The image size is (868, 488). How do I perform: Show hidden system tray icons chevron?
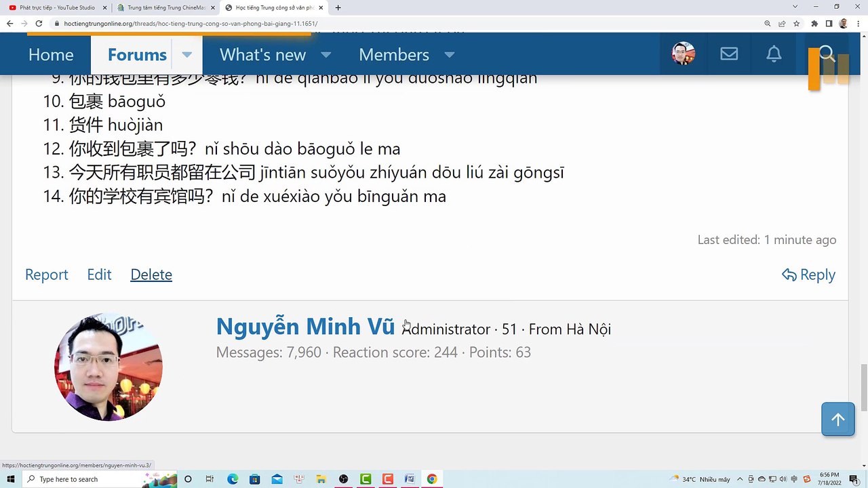pyautogui.click(x=740, y=479)
